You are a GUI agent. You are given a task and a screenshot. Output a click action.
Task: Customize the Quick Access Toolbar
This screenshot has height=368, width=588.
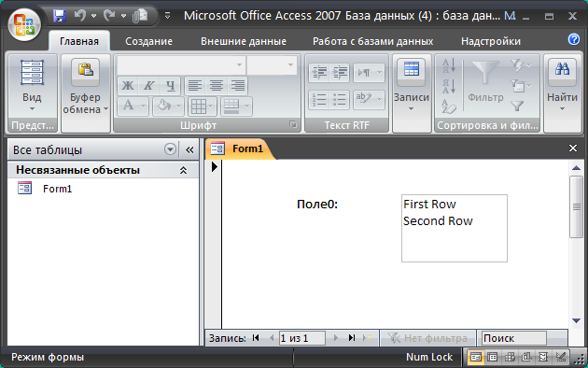click(x=168, y=16)
